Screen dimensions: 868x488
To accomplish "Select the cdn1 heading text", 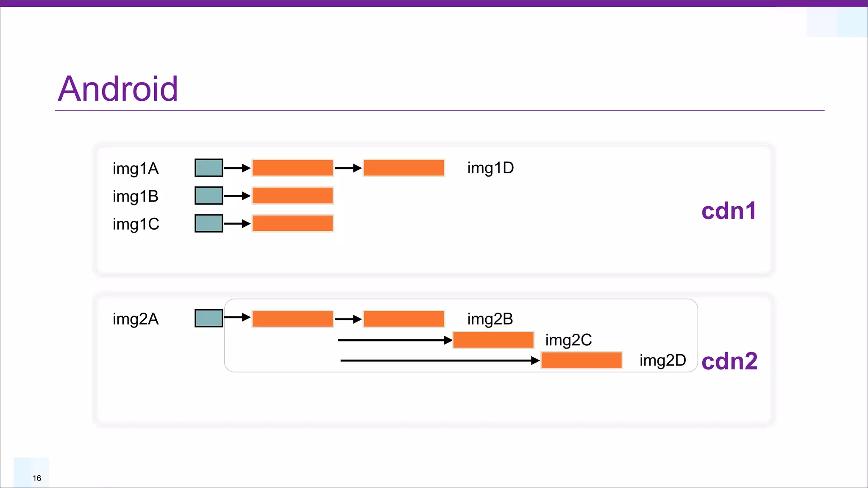I will coord(729,211).
